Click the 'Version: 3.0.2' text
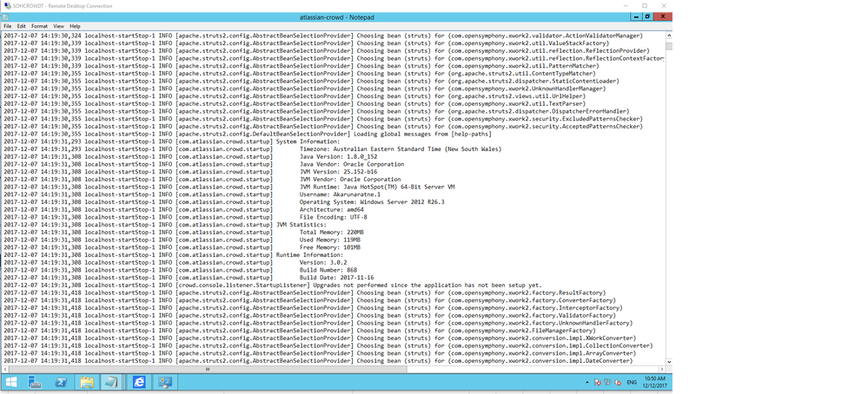The height and width of the screenshot is (394, 868). [322, 262]
